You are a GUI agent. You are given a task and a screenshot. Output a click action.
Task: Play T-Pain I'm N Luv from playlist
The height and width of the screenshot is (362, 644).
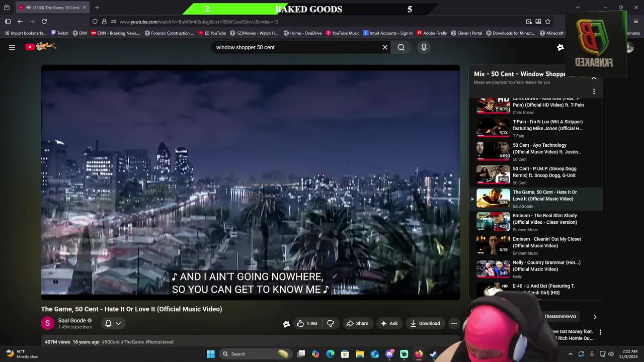[535, 128]
